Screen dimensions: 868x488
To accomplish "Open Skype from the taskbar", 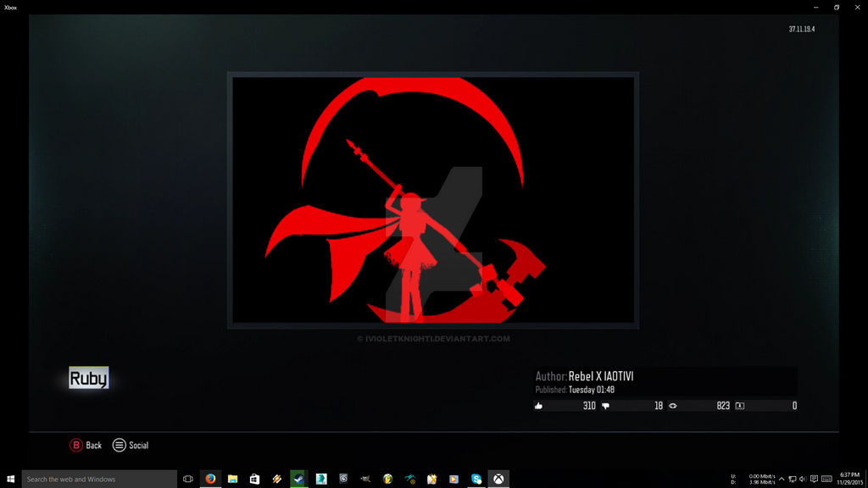I will (x=476, y=480).
